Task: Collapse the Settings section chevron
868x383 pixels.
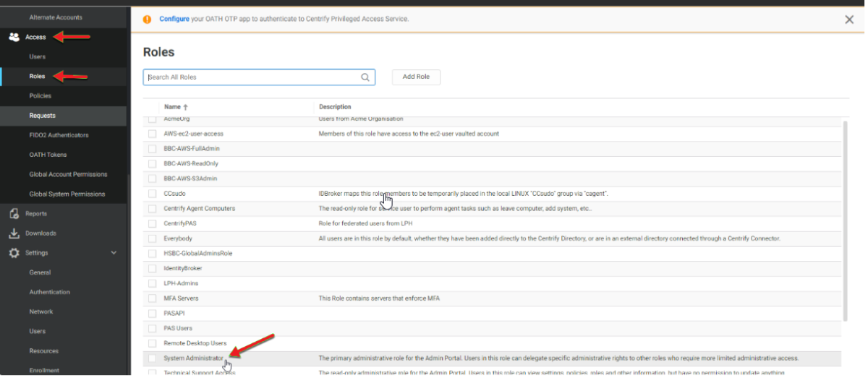Action: pyautogui.click(x=114, y=253)
